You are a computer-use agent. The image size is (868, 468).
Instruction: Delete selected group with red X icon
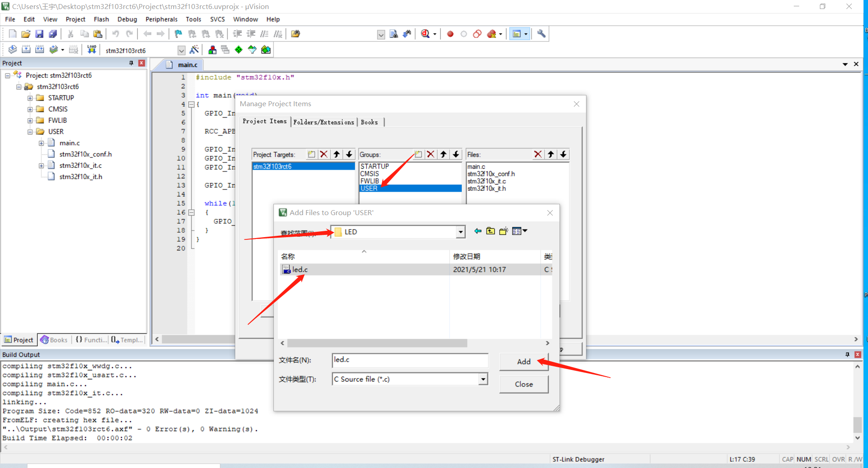pos(430,154)
